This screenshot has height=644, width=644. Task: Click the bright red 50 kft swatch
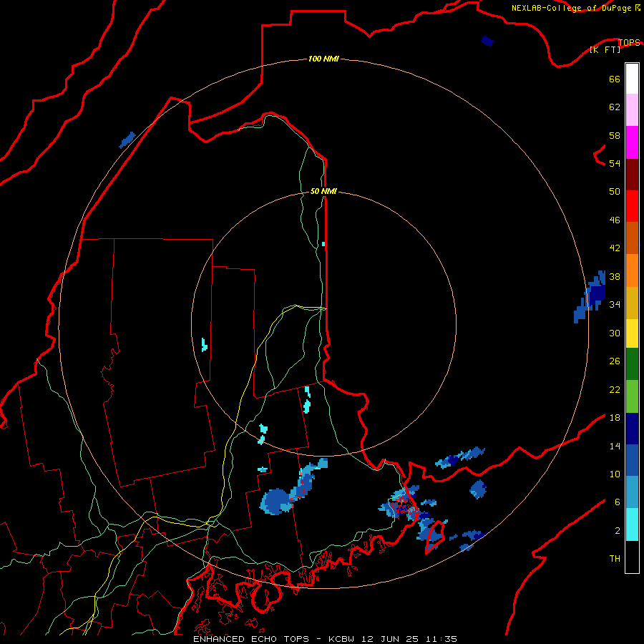632,206
